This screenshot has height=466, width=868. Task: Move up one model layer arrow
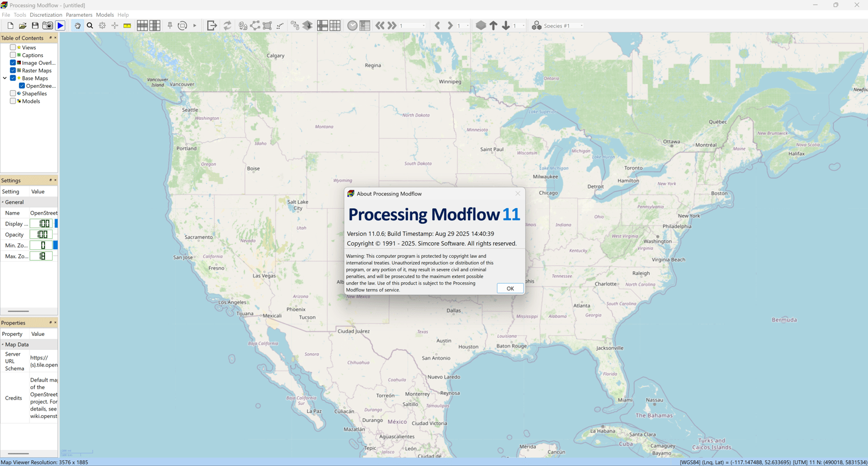click(x=494, y=25)
